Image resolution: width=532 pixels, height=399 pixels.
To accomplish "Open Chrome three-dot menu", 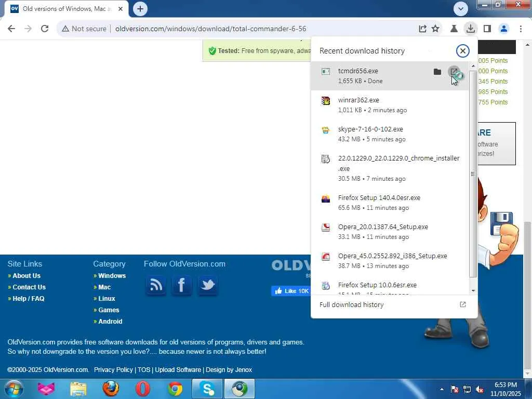I will click(x=521, y=29).
